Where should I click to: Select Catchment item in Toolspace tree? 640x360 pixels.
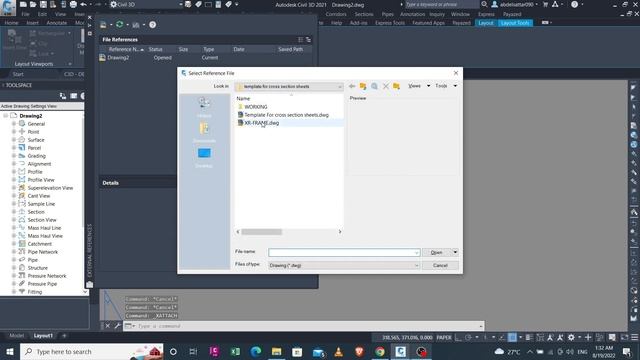pos(40,244)
